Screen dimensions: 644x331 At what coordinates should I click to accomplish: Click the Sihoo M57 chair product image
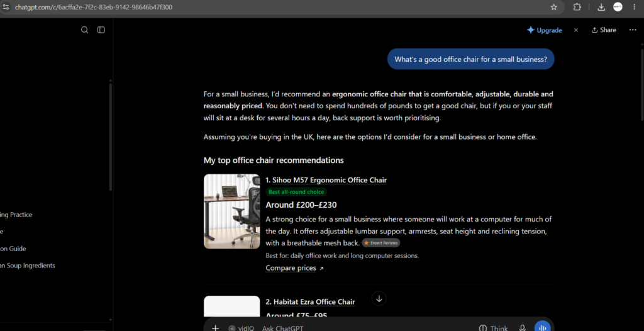click(231, 211)
